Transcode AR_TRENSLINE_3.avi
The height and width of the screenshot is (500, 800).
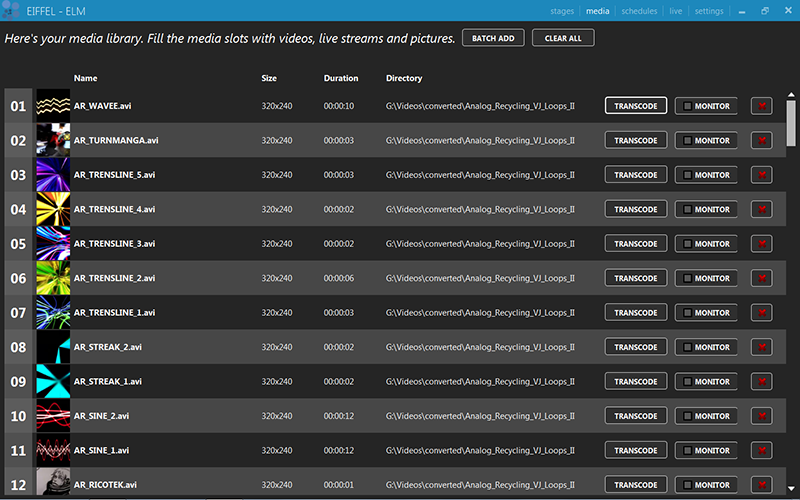tap(636, 244)
